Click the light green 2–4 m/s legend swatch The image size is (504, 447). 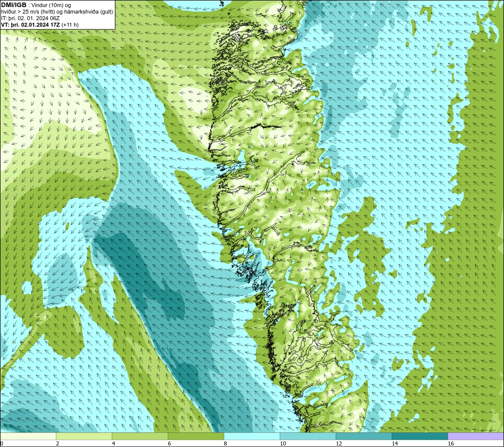(x=84, y=436)
